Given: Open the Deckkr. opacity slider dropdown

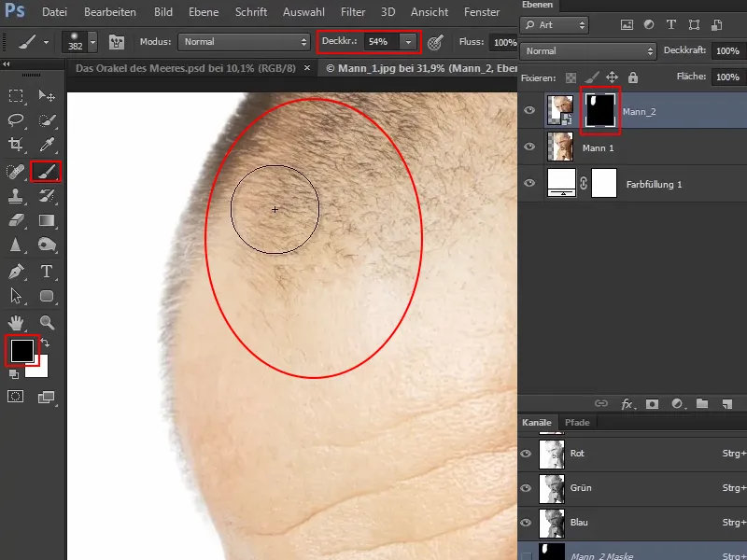Looking at the screenshot, I should [x=408, y=42].
